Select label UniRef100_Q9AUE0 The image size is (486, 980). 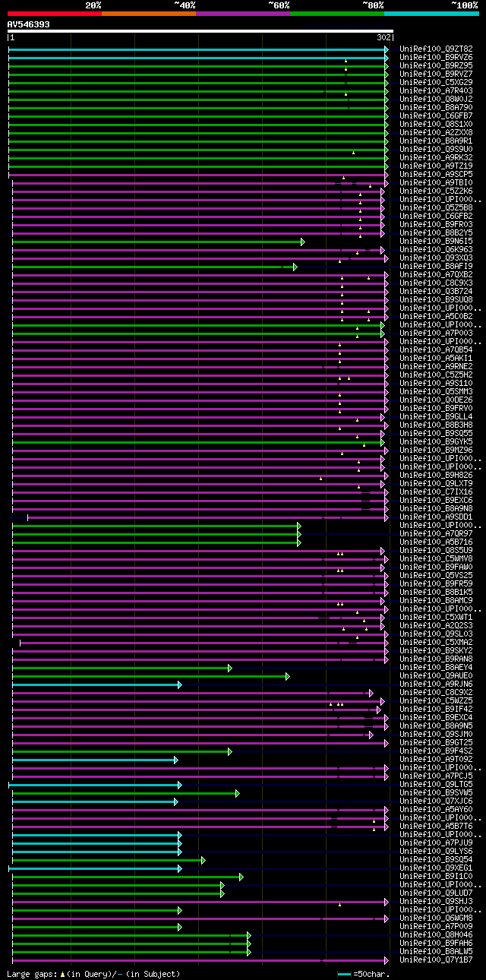436,675
